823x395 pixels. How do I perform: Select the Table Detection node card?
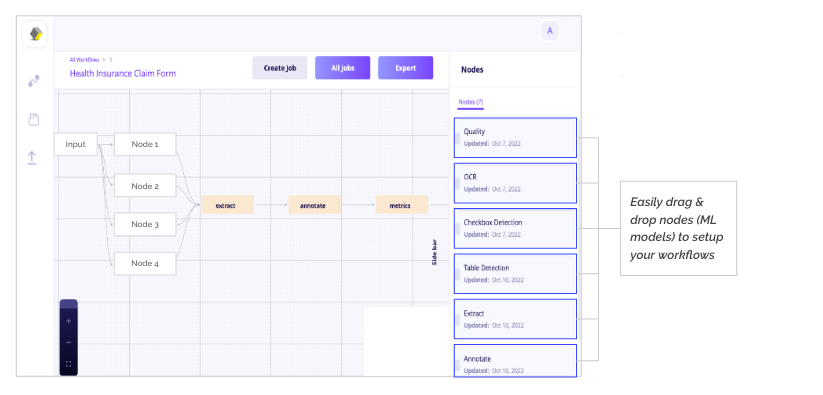click(515, 274)
